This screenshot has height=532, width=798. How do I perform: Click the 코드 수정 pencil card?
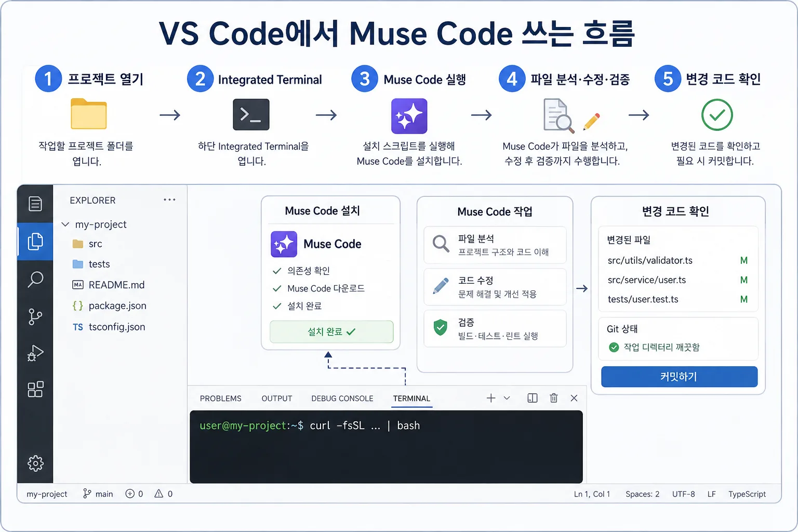tap(495, 287)
